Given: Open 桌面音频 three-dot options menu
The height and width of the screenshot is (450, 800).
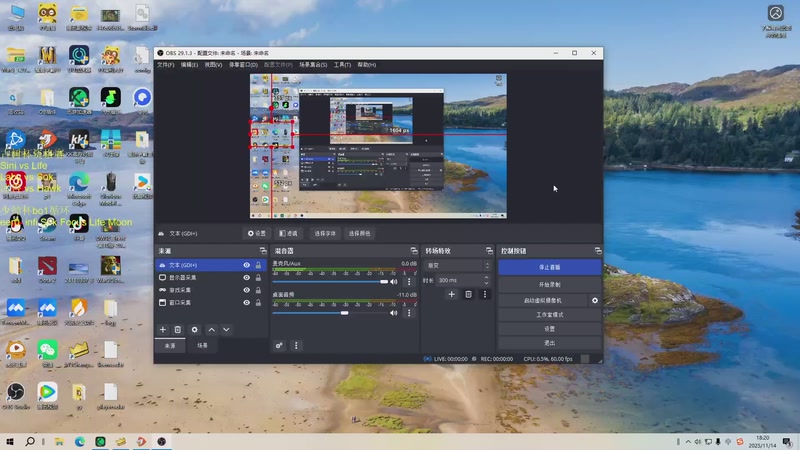Looking at the screenshot, I should [x=409, y=313].
